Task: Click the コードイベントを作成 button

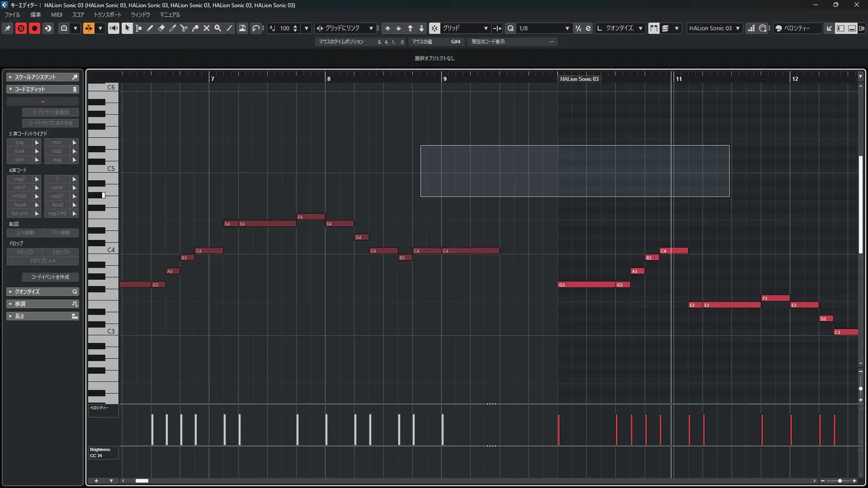Action: (x=50, y=277)
